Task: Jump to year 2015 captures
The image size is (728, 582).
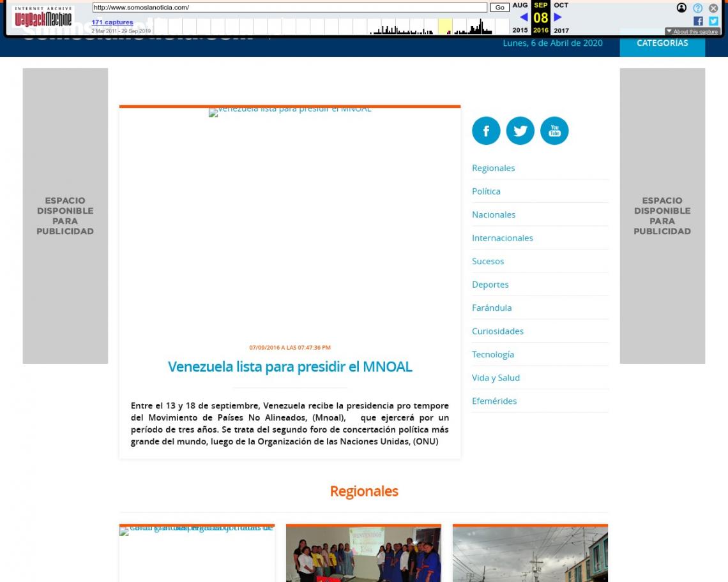Action: click(520, 30)
